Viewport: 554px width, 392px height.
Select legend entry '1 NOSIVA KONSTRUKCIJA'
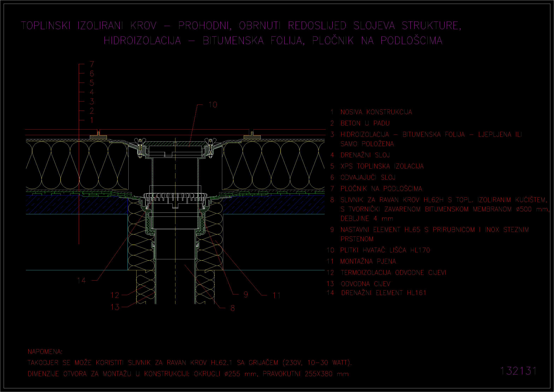[x=371, y=112]
